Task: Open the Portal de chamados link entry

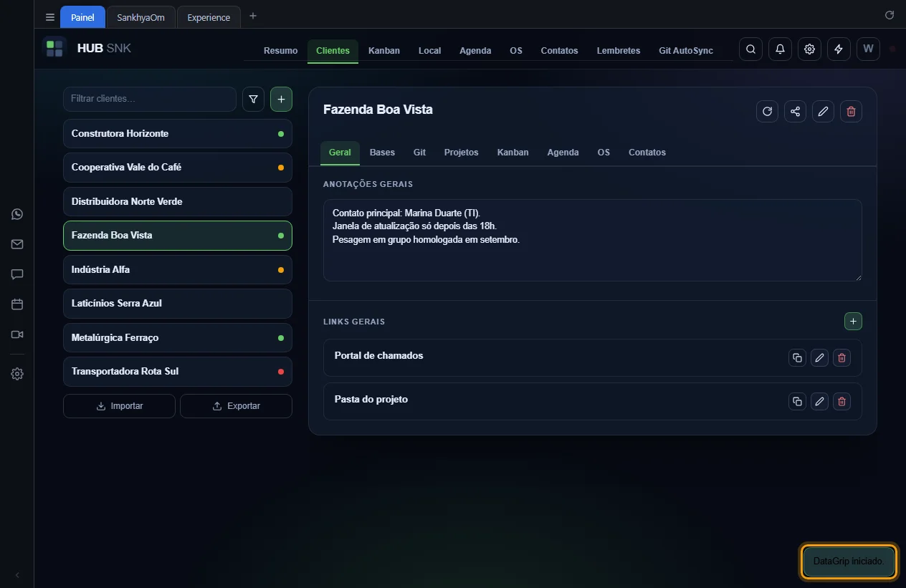Action: tap(593, 358)
